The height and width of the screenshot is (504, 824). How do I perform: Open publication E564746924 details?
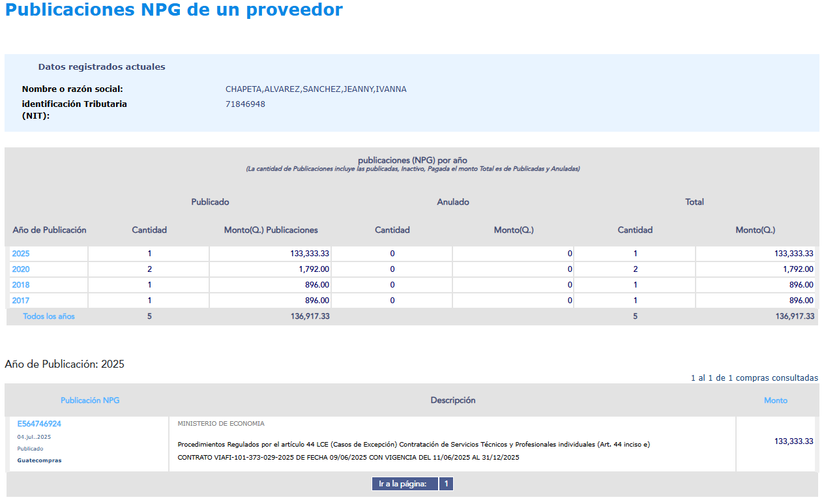39,424
